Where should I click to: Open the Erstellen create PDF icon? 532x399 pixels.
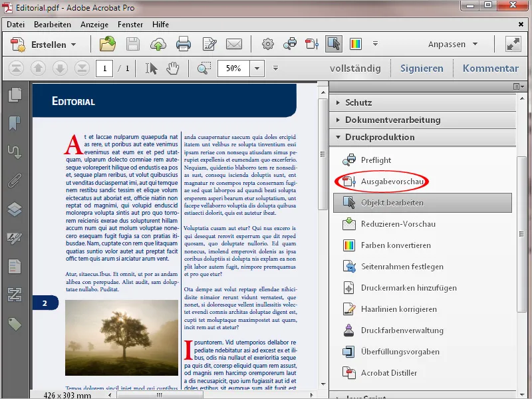coord(18,45)
